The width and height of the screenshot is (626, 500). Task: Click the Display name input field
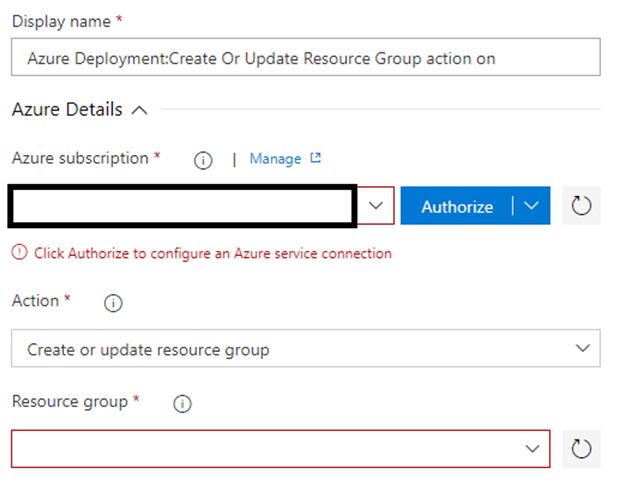[x=305, y=57]
